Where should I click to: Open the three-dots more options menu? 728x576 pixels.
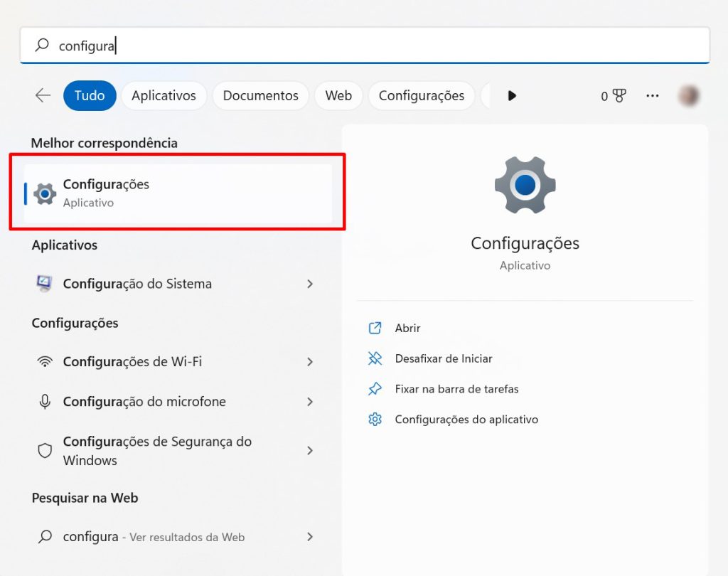[x=652, y=96]
